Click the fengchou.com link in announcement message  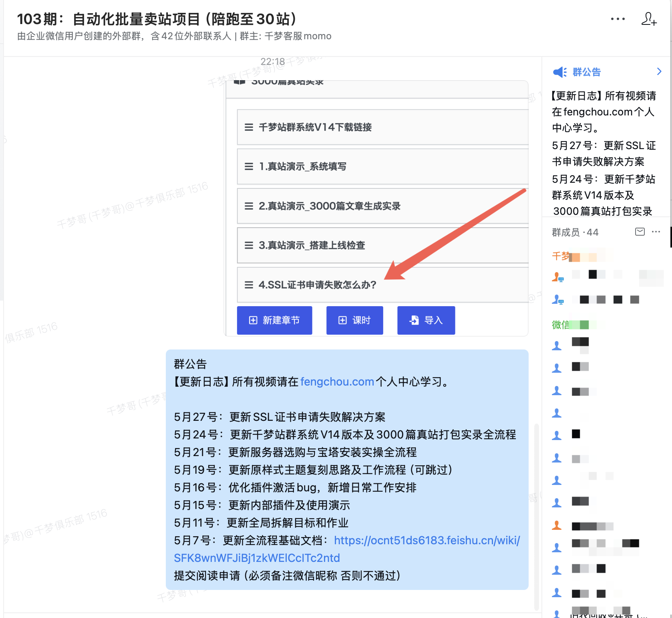pos(337,382)
